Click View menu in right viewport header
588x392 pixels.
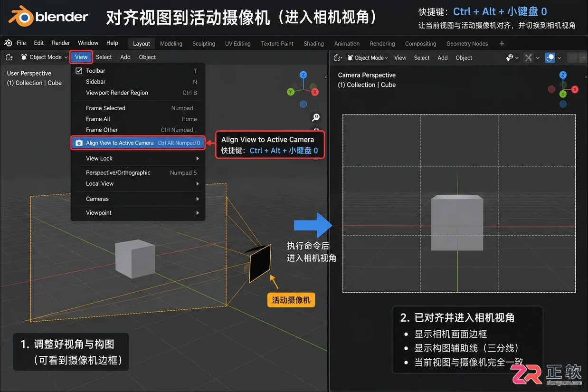click(400, 58)
